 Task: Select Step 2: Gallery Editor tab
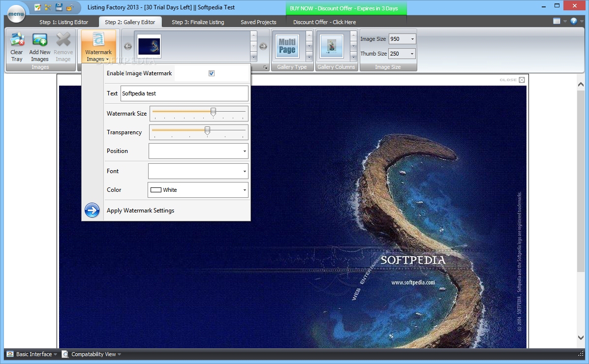130,22
